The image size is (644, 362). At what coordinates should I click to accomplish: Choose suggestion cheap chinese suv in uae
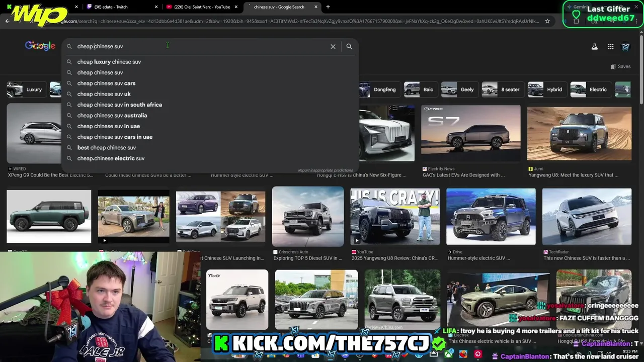(x=210, y=126)
